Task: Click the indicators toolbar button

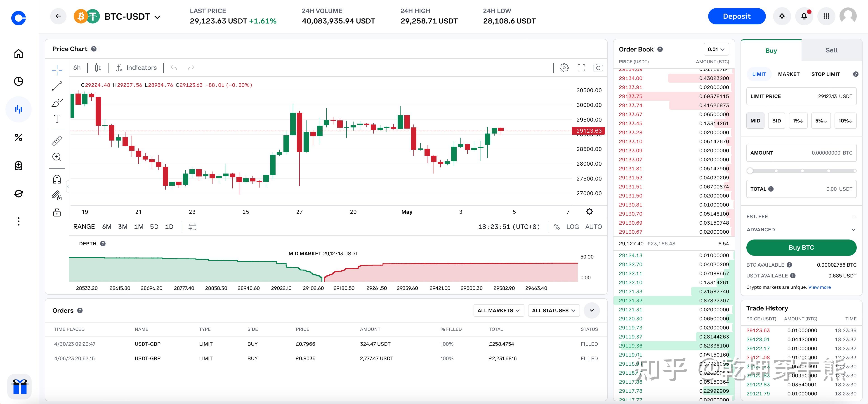Action: point(136,68)
